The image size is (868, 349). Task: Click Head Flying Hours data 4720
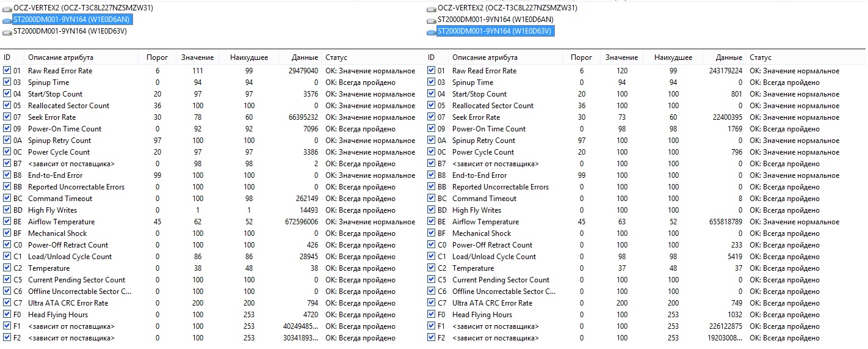pyautogui.click(x=310, y=315)
